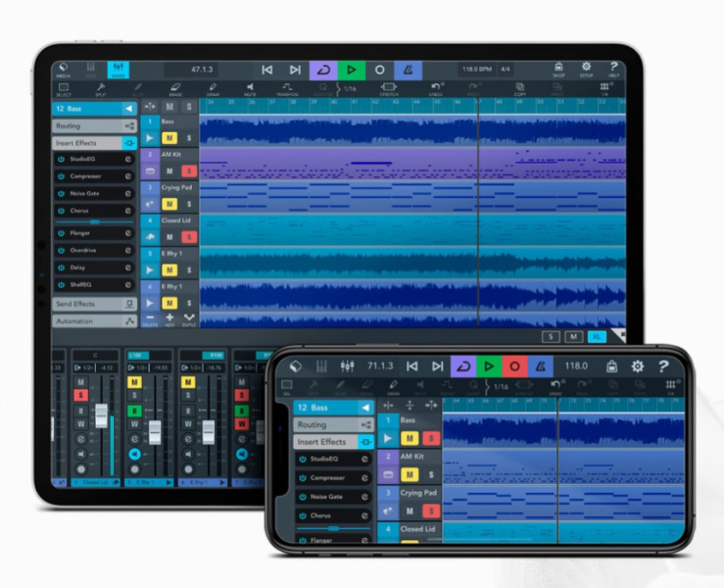Open the Media icon on the iPhone
Screen dimensions: 724x588
click(x=296, y=367)
